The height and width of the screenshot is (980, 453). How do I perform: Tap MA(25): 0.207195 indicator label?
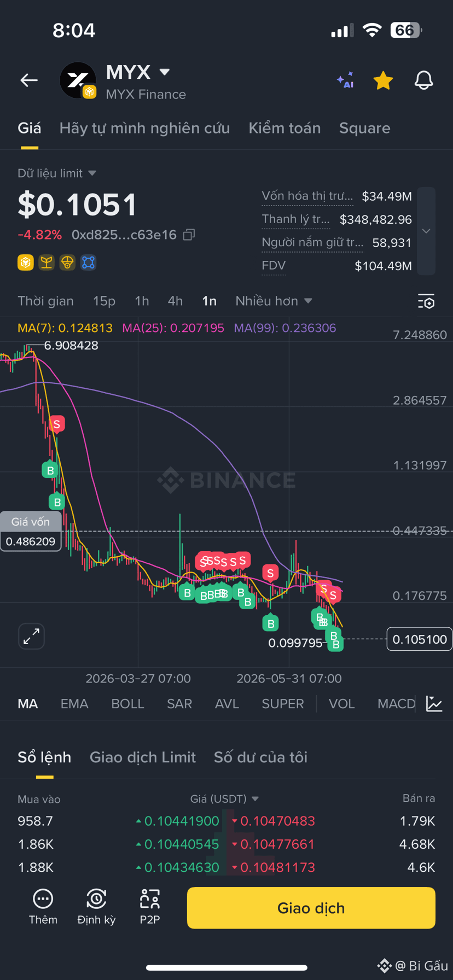pos(173,328)
